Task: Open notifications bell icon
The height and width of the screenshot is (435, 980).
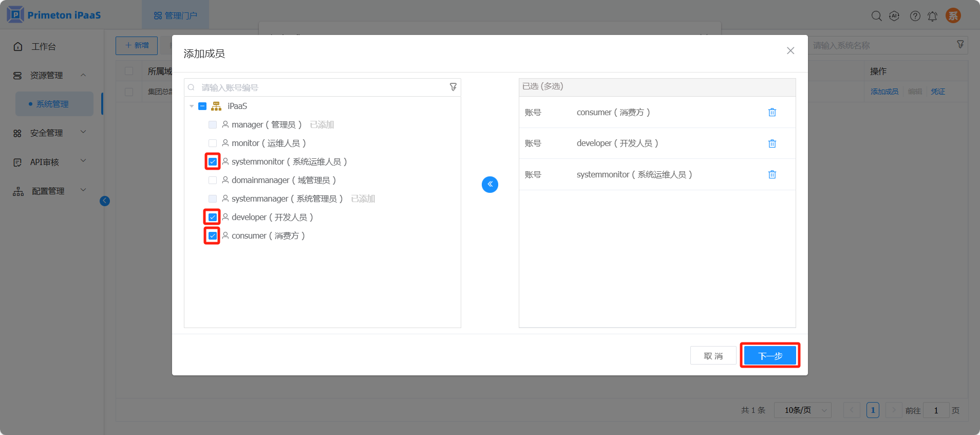Action: click(932, 16)
